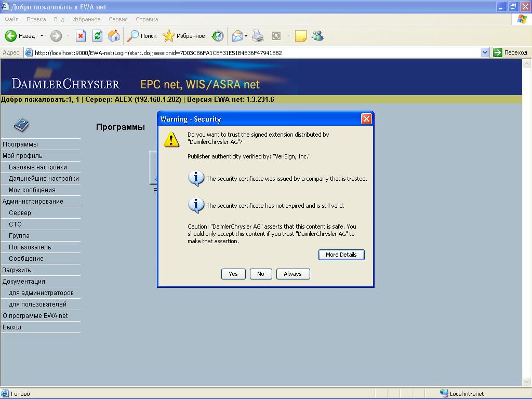Go to the Home page icon
532x399 pixels.
click(x=114, y=36)
